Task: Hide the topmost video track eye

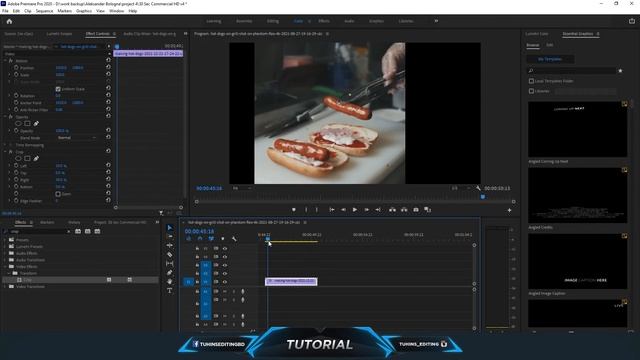Action: pos(224,248)
